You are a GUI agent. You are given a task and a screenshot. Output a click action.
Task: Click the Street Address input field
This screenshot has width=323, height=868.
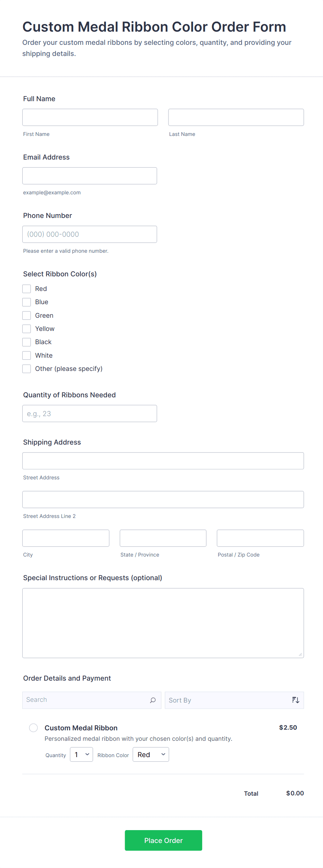[163, 461]
